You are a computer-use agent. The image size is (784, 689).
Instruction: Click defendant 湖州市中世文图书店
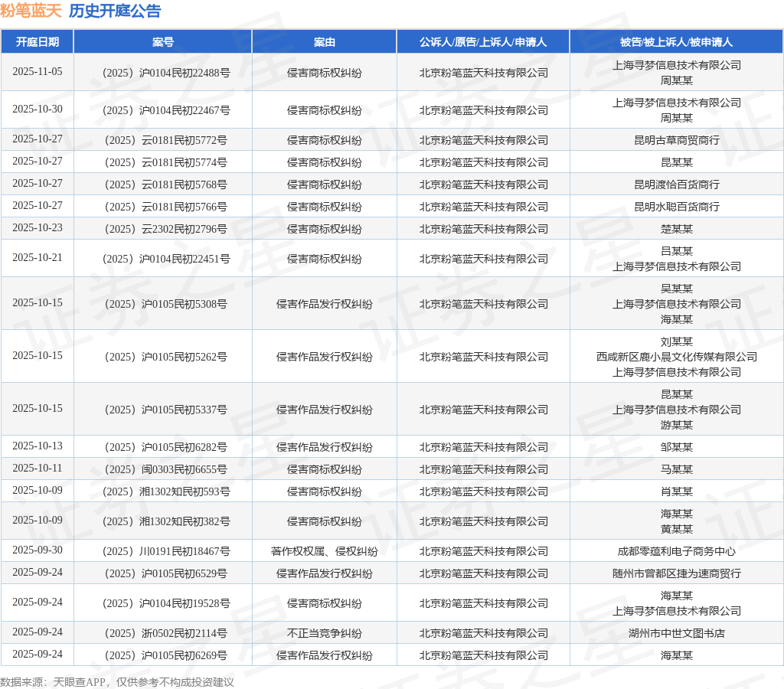pyautogui.click(x=677, y=634)
